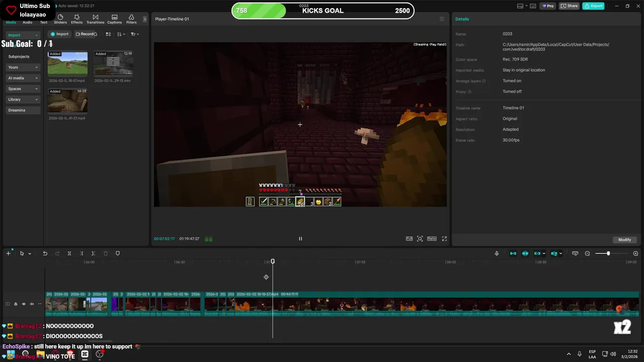The width and height of the screenshot is (644, 362).
Task: Click the microphone voiceover icon
Action: click(x=497, y=253)
